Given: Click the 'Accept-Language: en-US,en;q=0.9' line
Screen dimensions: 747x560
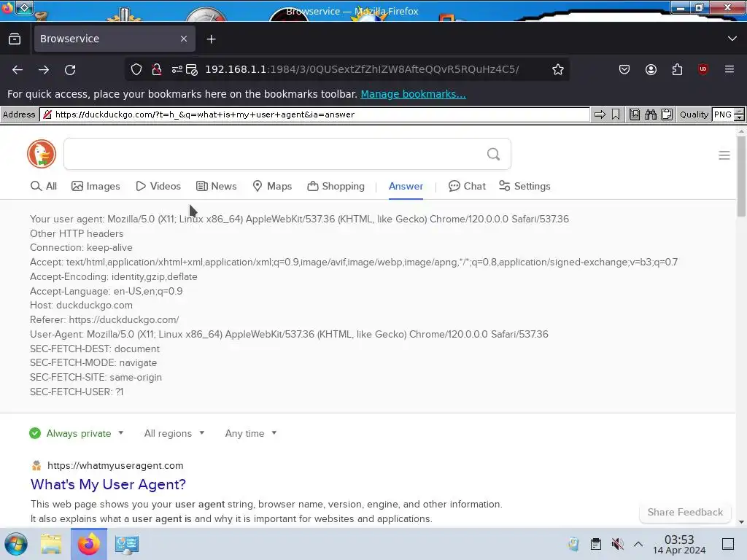Looking at the screenshot, I should pyautogui.click(x=107, y=291).
